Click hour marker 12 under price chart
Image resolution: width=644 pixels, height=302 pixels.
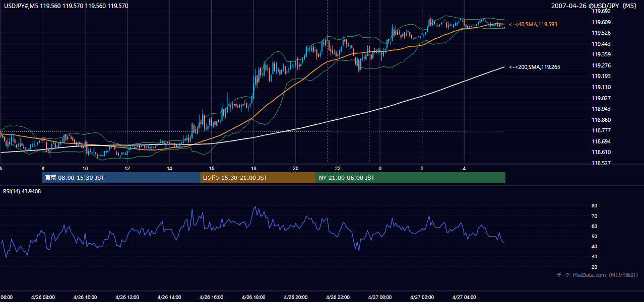[127, 168]
